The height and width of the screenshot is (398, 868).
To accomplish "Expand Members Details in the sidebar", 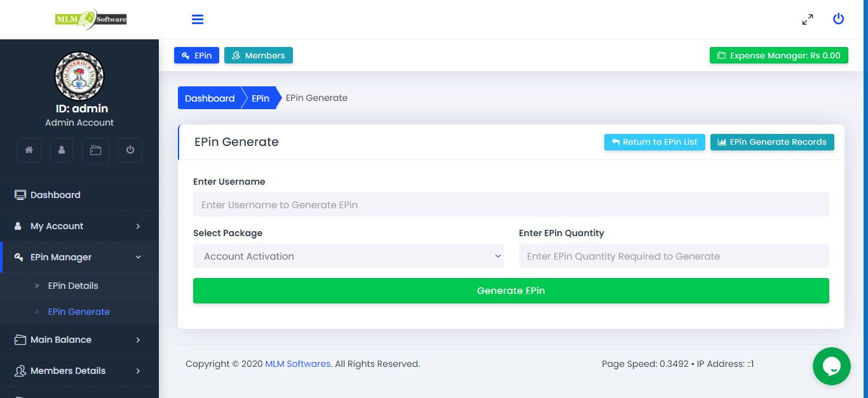I will tap(79, 371).
